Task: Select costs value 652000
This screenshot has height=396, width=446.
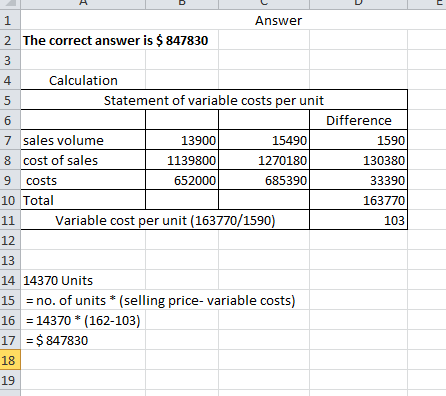Action: tap(182, 180)
